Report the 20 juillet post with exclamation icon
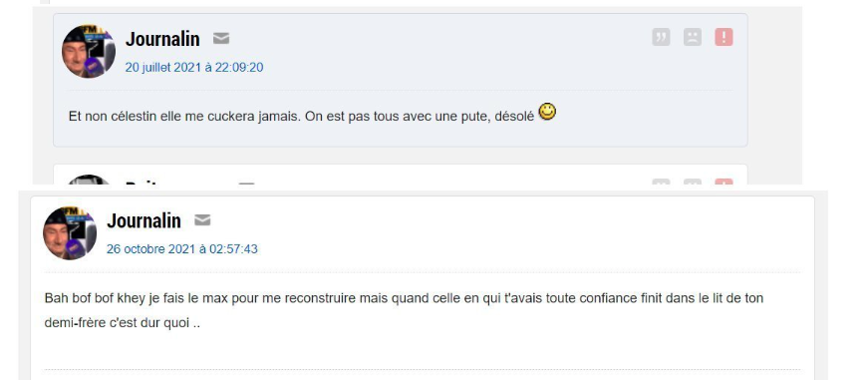 [723, 37]
